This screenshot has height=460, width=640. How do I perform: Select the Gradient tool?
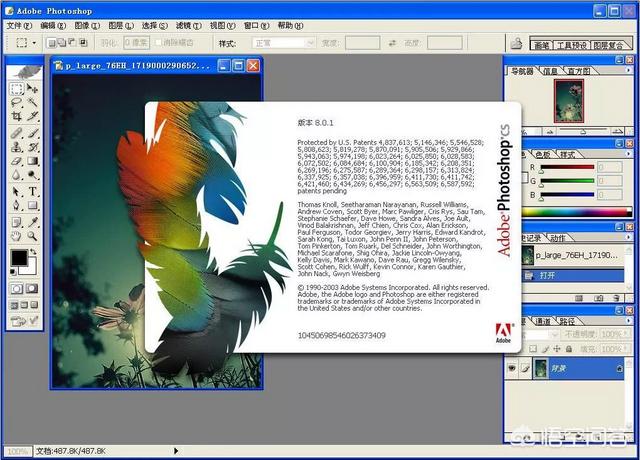tap(32, 161)
